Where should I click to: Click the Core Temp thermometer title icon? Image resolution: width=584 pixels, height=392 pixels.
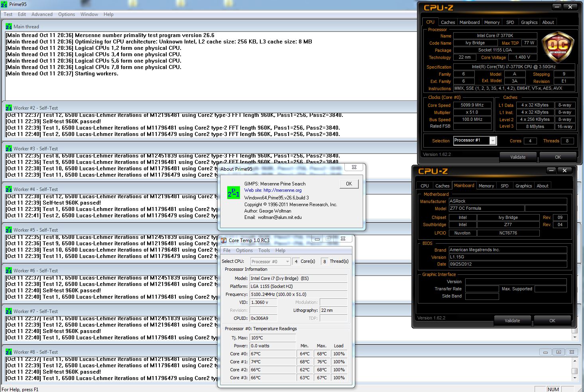pyautogui.click(x=224, y=240)
